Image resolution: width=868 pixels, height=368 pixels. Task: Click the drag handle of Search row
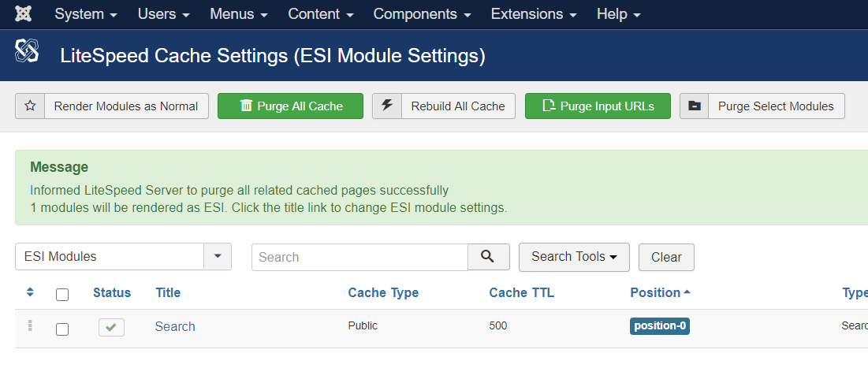pyautogui.click(x=30, y=326)
